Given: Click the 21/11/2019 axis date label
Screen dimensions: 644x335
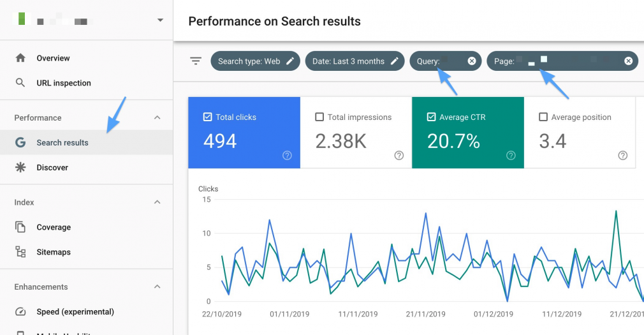Looking at the screenshot, I should [425, 314].
